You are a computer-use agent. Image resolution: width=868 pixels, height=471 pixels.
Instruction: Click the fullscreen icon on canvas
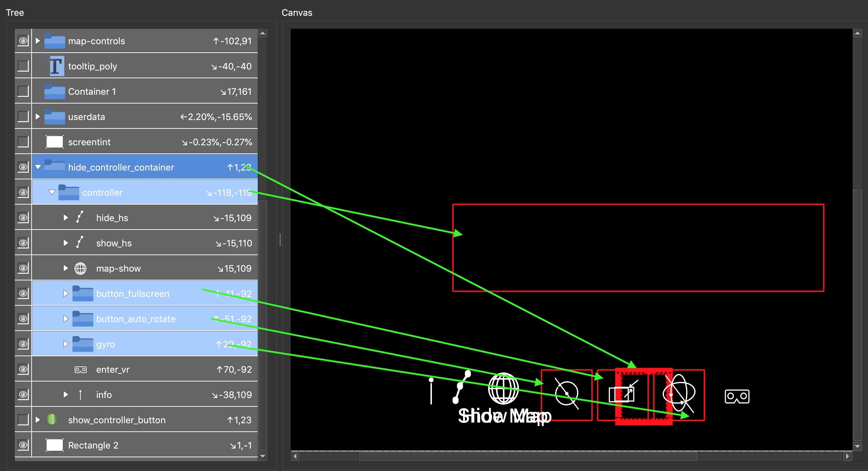click(623, 391)
